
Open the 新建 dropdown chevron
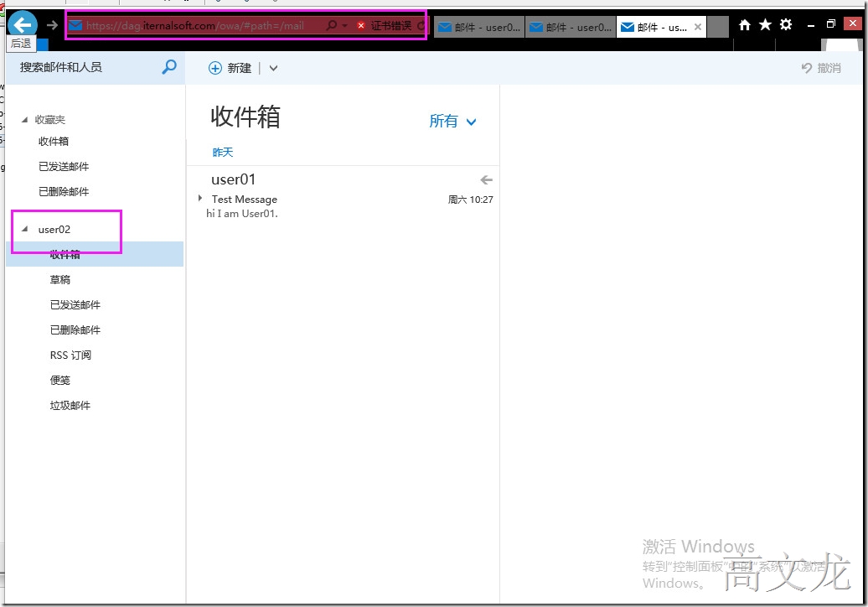tap(272, 68)
